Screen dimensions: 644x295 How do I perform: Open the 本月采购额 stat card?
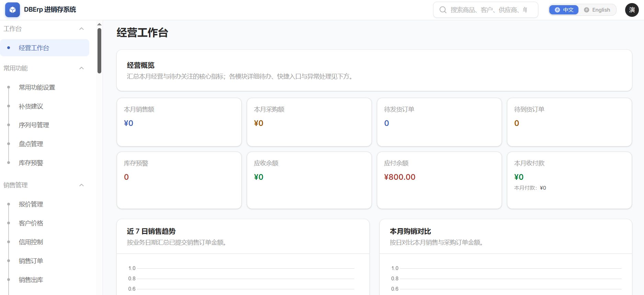(309, 122)
